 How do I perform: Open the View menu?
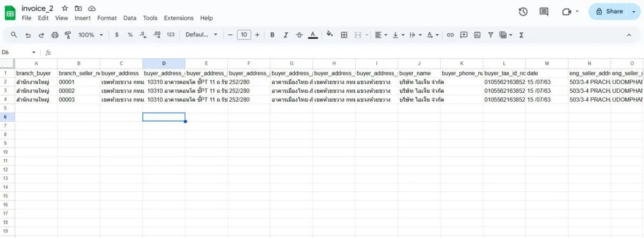click(x=62, y=18)
